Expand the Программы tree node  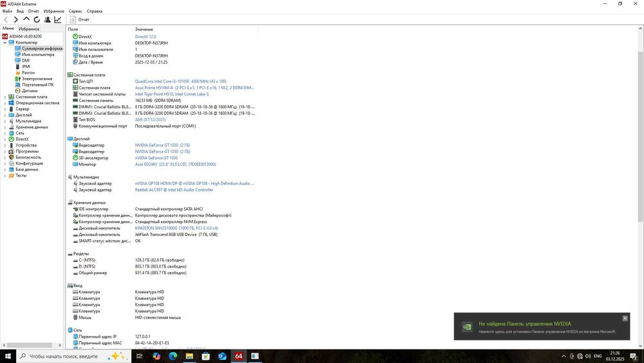coord(5,152)
